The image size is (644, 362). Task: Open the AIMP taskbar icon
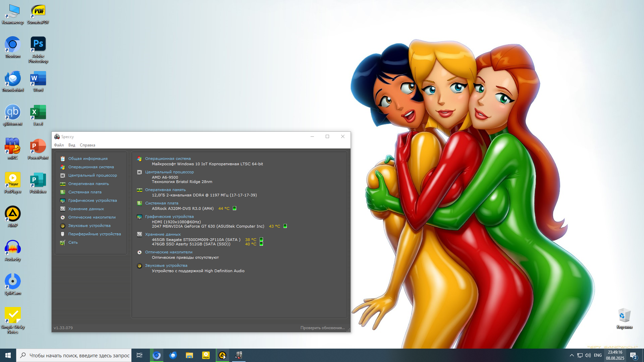coord(222,355)
